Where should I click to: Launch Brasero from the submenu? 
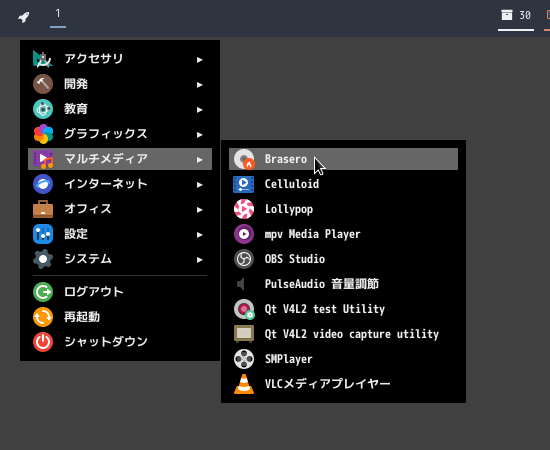tap(343, 159)
